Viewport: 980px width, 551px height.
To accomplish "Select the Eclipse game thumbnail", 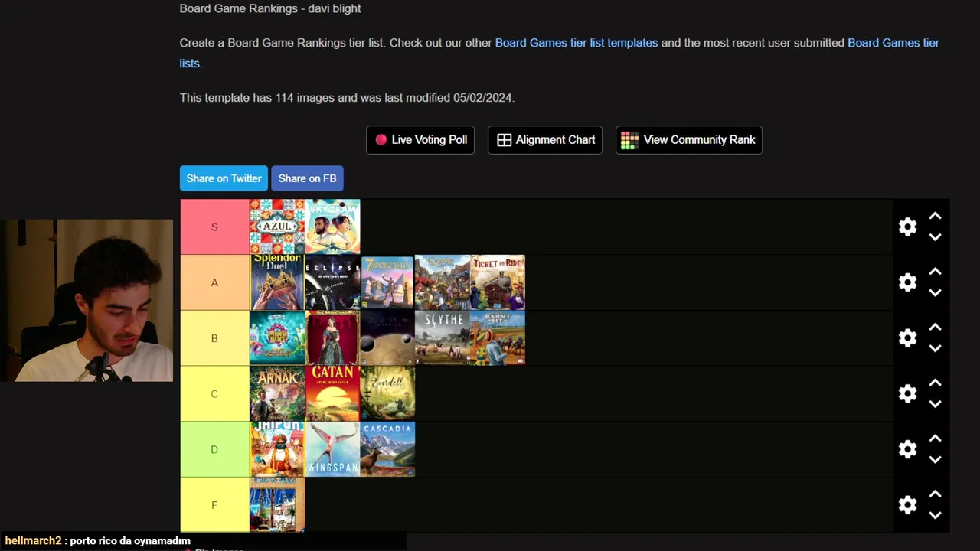I will (x=332, y=282).
